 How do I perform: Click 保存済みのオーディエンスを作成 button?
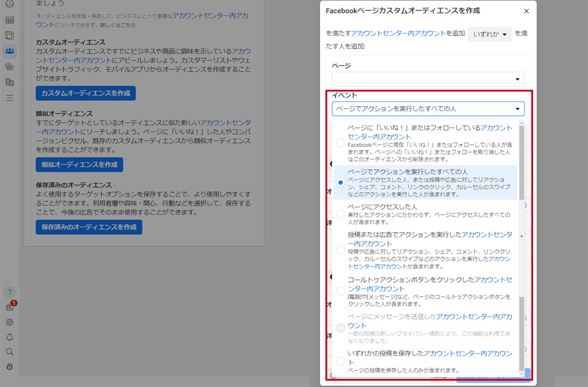coord(89,227)
